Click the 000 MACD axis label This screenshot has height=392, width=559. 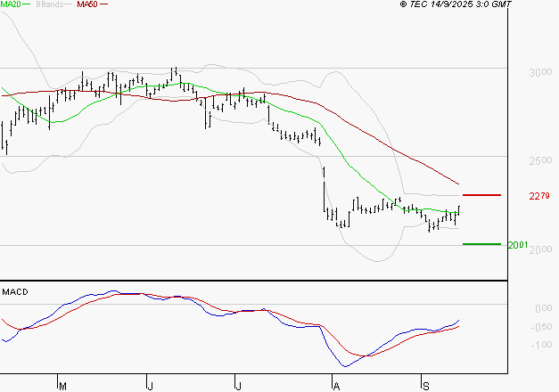(544, 308)
